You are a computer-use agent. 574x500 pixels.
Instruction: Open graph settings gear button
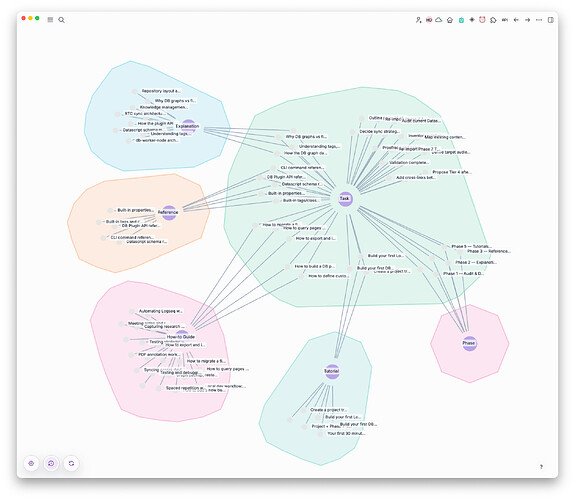point(31,463)
